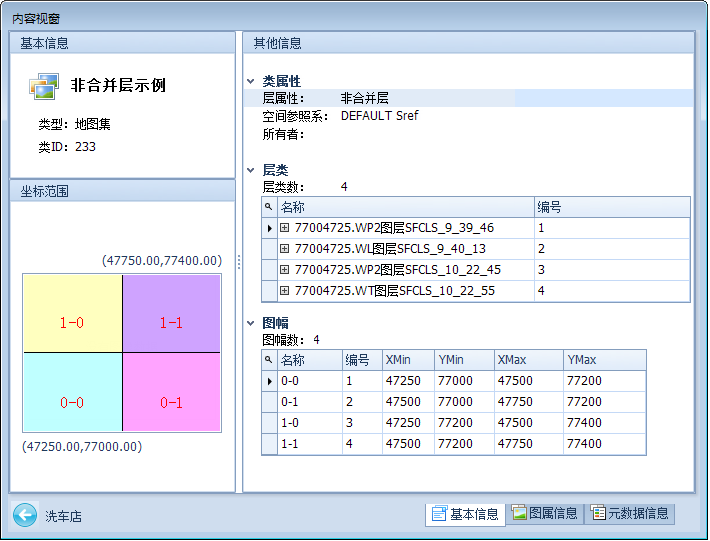Click the map set icon beside 非合并层示例
This screenshot has height=541, width=710.
44,87
